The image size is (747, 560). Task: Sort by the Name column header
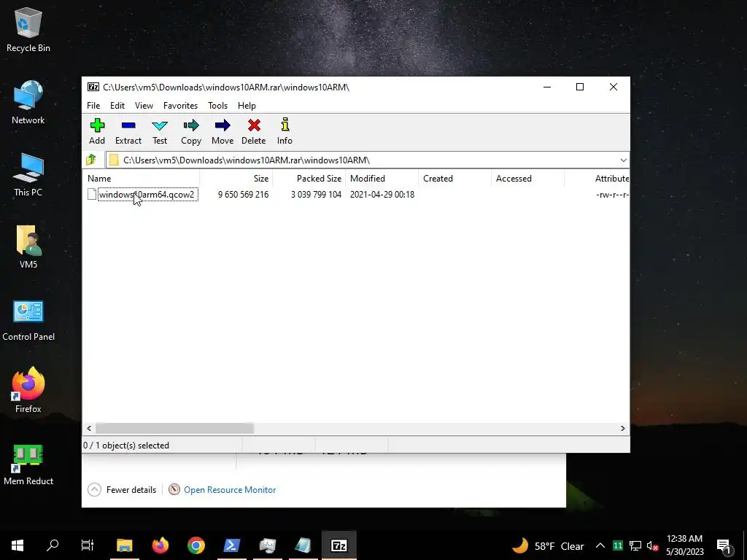tap(142, 179)
